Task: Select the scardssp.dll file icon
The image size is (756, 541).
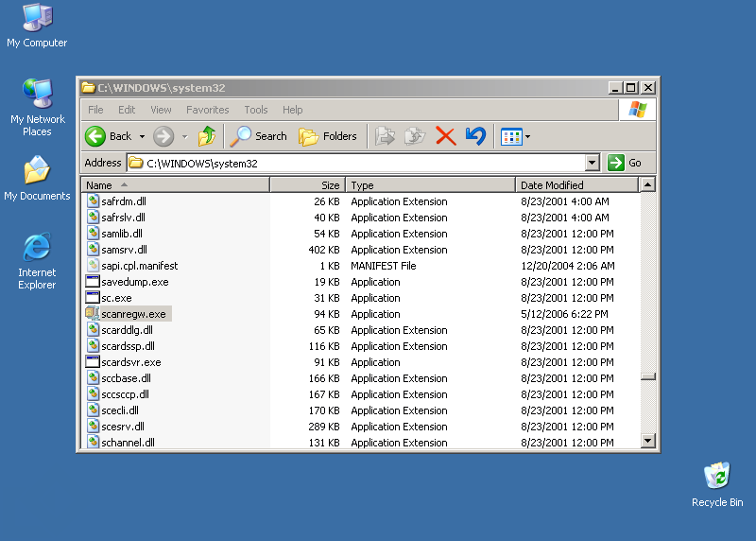Action: tap(93, 345)
